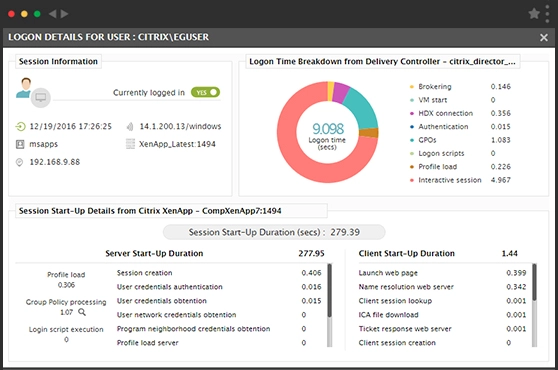558x370 pixels.
Task: Click the yellow minimize window button
Action: (x=24, y=14)
